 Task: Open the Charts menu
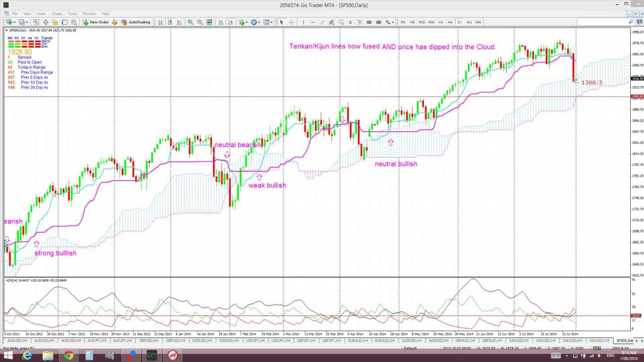(57, 14)
